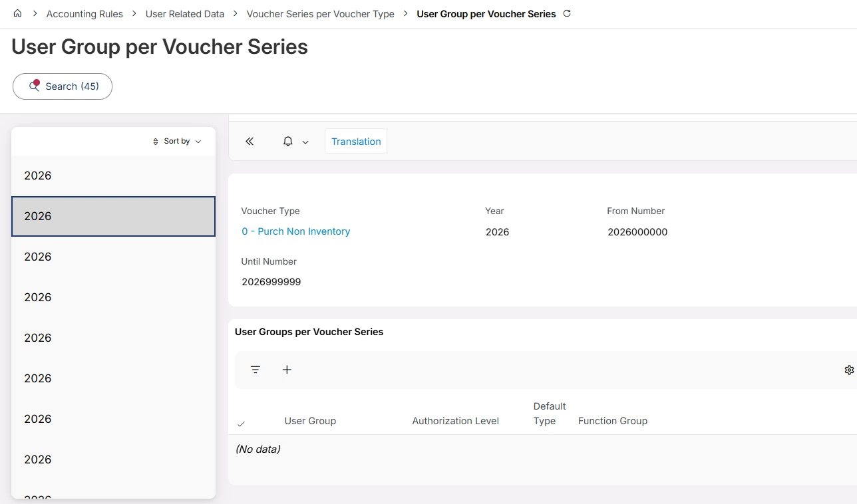This screenshot has width=857, height=504.
Task: Click the User Group per Voucher Series breadcrumb
Action: (486, 14)
